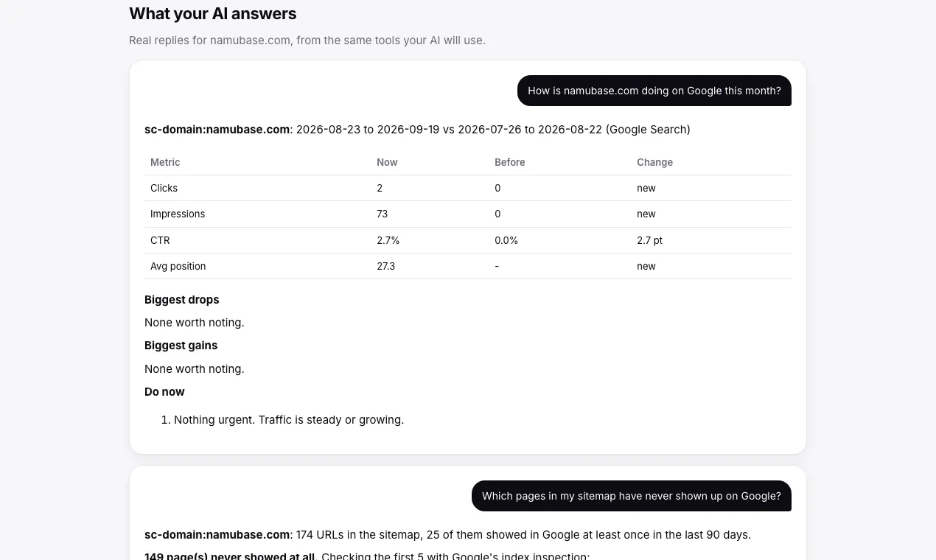The height and width of the screenshot is (560, 936).
Task: Click the "Before" column header
Action: coord(509,162)
